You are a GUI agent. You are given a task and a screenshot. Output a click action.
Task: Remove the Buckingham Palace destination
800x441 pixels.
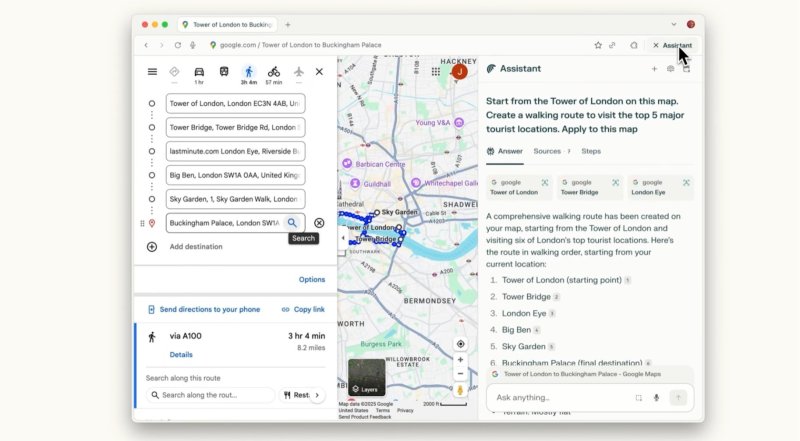point(319,223)
